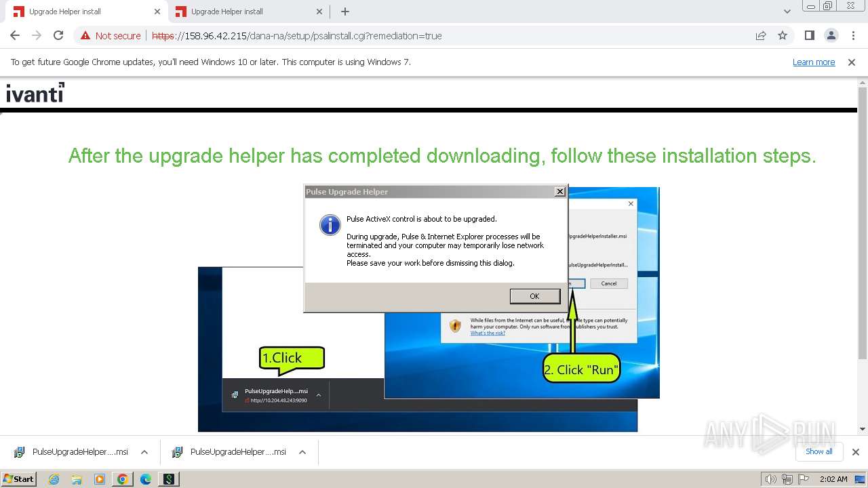Open File Explorer from the taskbar
This screenshot has height=488, width=868.
77,479
